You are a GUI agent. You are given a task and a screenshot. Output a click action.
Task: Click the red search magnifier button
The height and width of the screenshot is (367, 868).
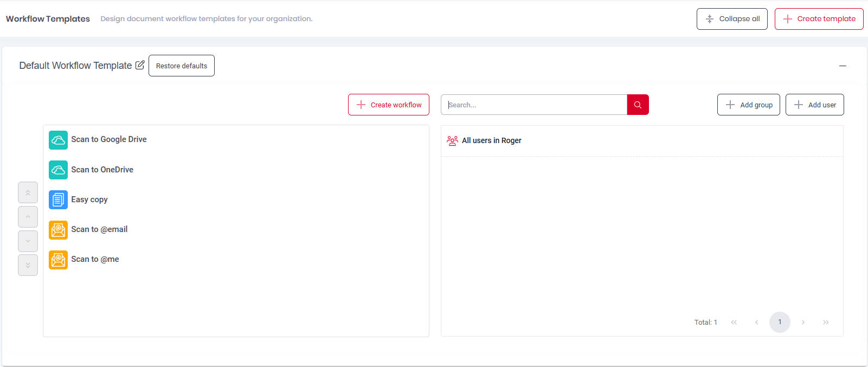(x=638, y=105)
